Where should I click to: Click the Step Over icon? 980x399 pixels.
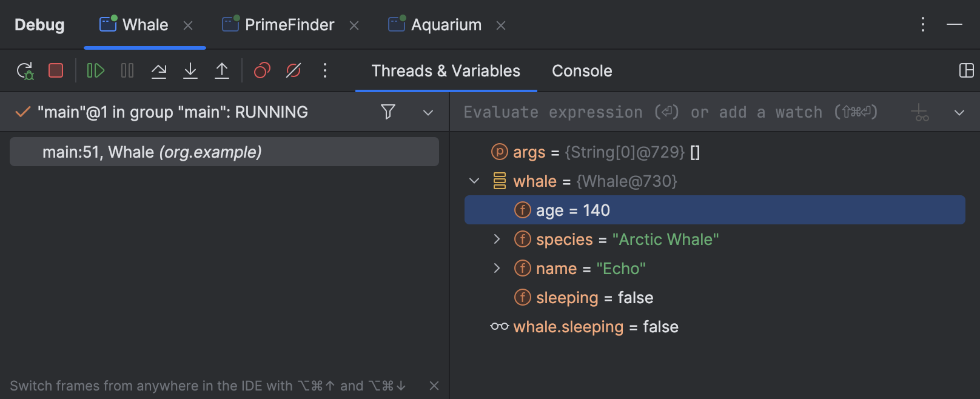point(159,71)
